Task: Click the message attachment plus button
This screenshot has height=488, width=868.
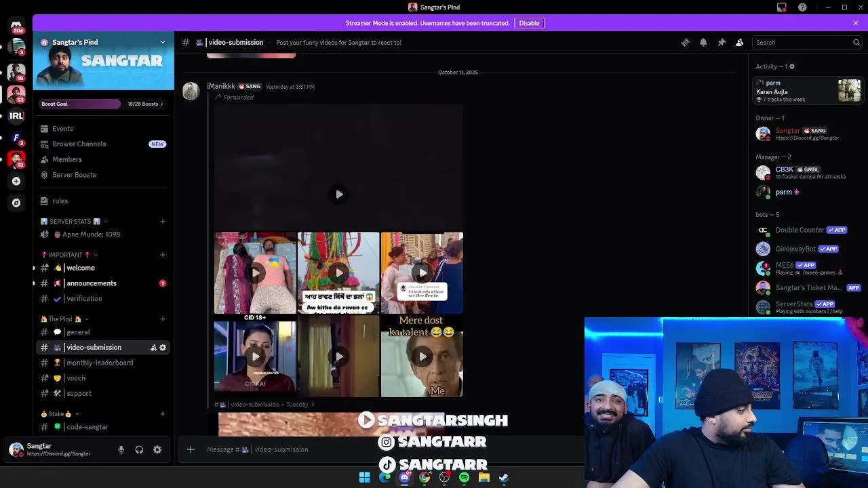Action: pos(191,449)
